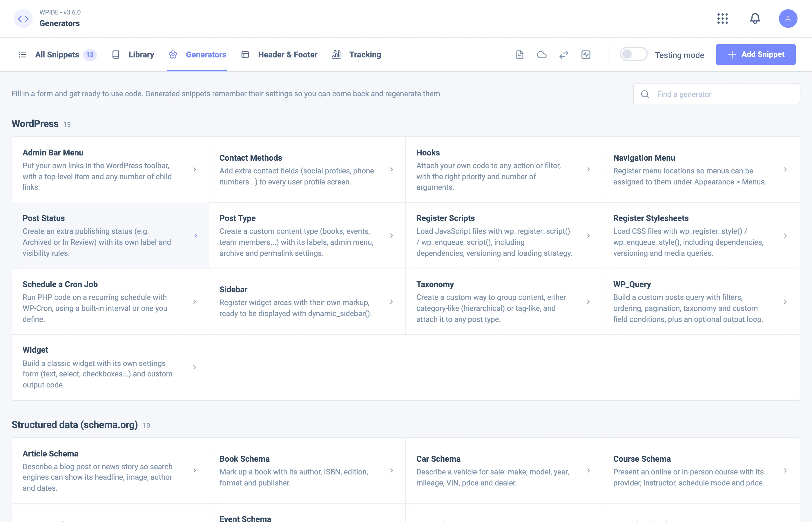Toggle Testing mode switch
This screenshot has width=812, height=522.
coord(633,54)
